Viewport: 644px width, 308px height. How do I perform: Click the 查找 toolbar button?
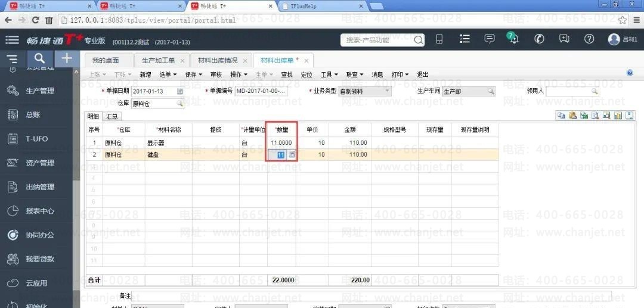point(287,74)
